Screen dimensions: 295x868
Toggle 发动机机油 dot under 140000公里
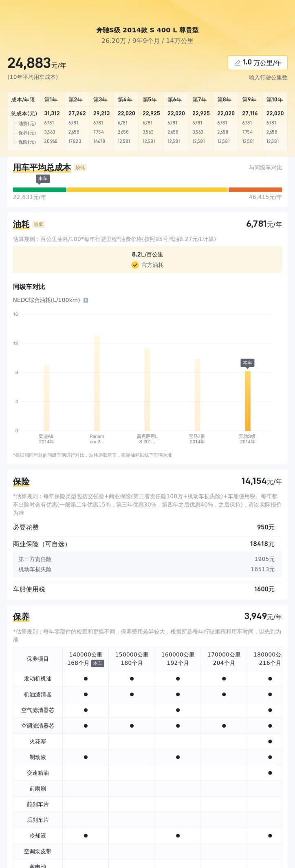pos(86,679)
